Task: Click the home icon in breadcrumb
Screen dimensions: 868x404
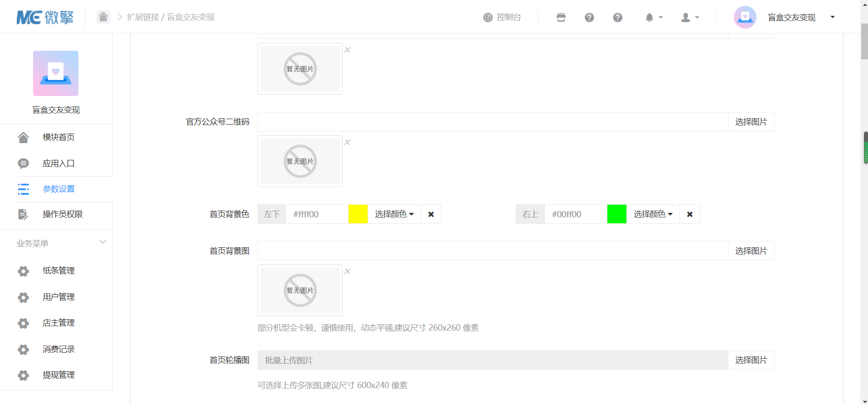Action: coord(103,17)
